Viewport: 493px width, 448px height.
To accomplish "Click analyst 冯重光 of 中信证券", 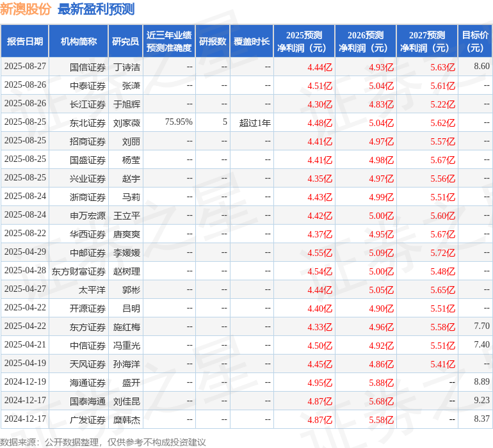I will [126, 346].
